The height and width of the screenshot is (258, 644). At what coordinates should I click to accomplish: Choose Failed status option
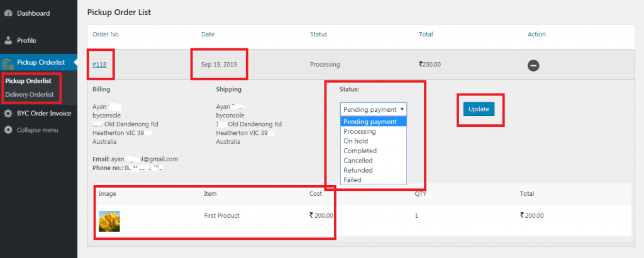click(x=352, y=180)
